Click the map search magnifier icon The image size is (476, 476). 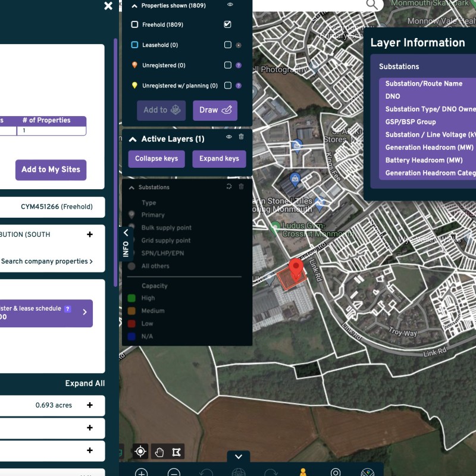click(x=372, y=4)
